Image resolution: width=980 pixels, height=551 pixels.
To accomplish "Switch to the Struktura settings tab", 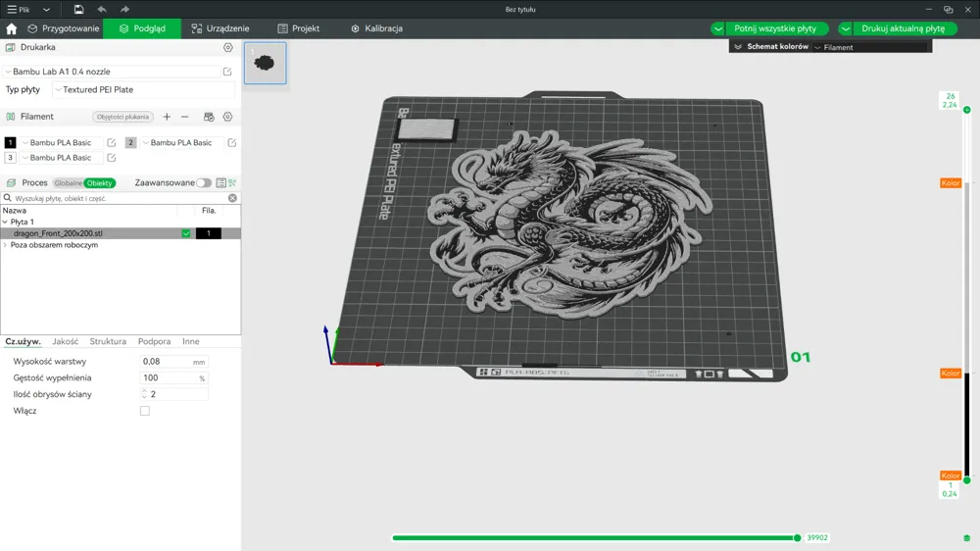I will pyautogui.click(x=108, y=341).
